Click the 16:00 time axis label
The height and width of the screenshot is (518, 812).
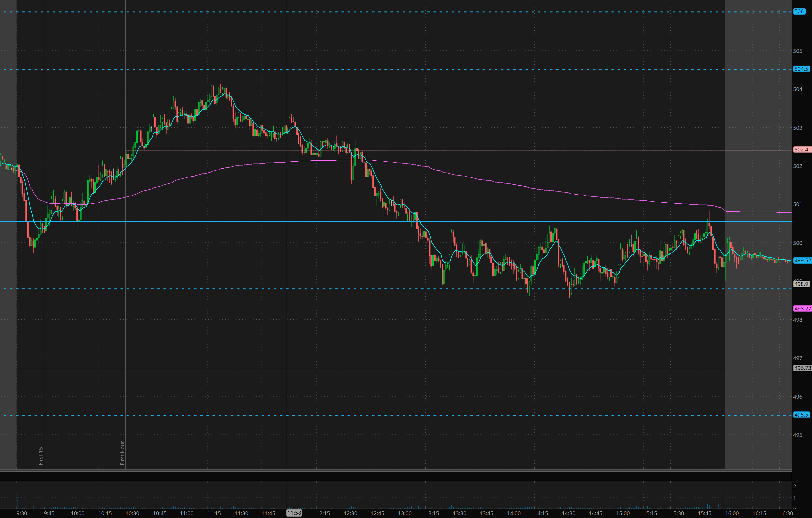point(732,513)
